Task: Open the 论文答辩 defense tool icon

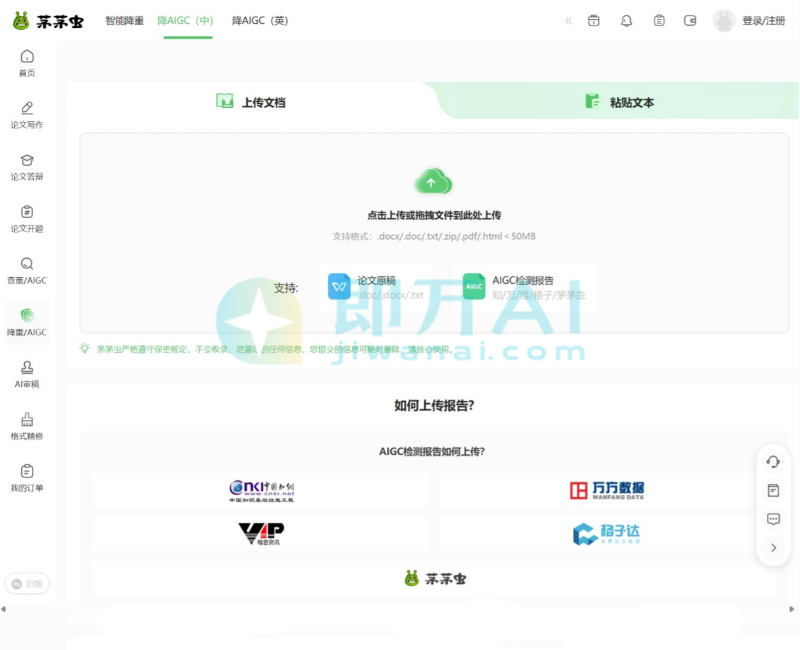Action: point(27,167)
